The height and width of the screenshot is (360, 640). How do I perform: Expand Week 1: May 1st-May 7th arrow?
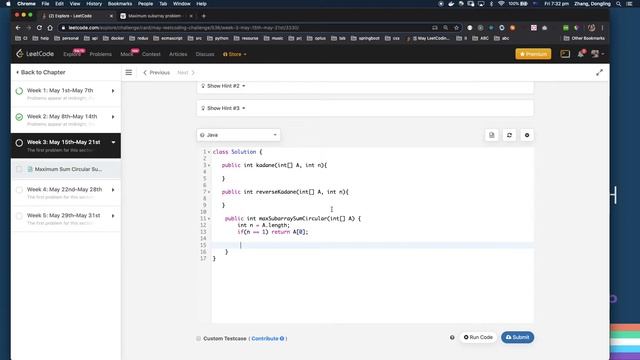[x=113, y=91]
